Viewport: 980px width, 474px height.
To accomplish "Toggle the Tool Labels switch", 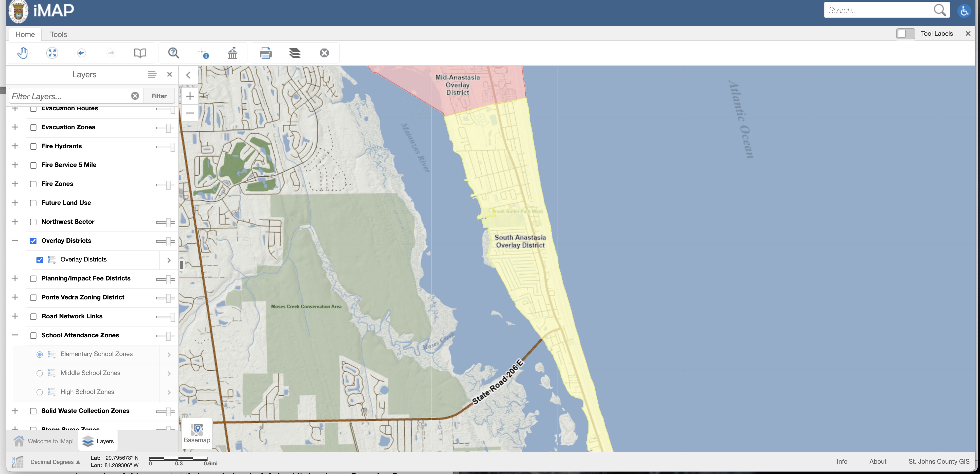I will click(x=905, y=34).
